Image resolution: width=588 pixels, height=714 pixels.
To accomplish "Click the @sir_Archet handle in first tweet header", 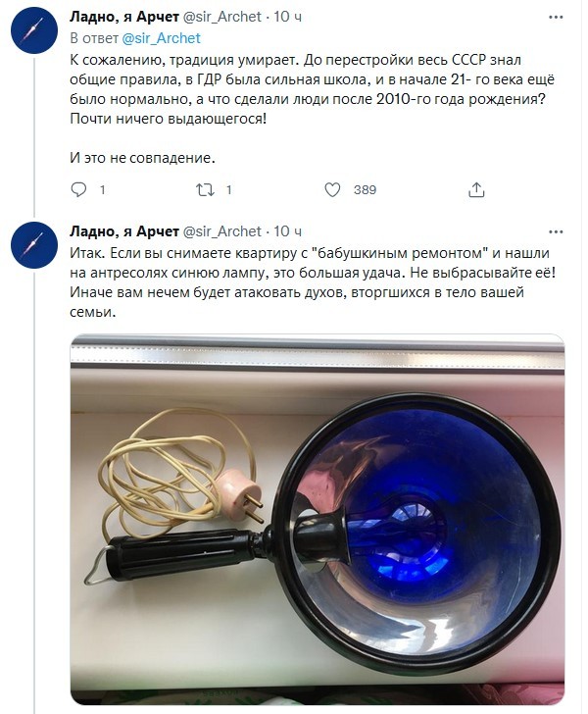I will pos(222,17).
